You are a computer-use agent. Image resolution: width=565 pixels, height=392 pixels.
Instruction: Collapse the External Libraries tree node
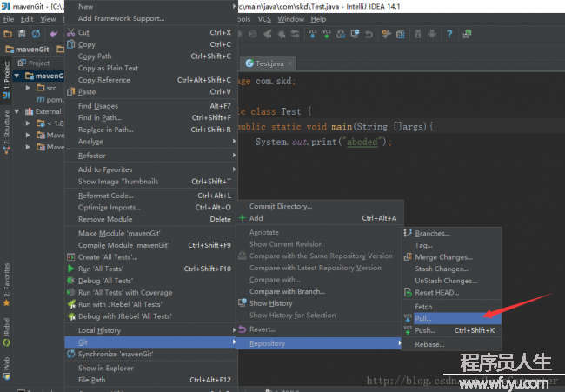point(17,111)
